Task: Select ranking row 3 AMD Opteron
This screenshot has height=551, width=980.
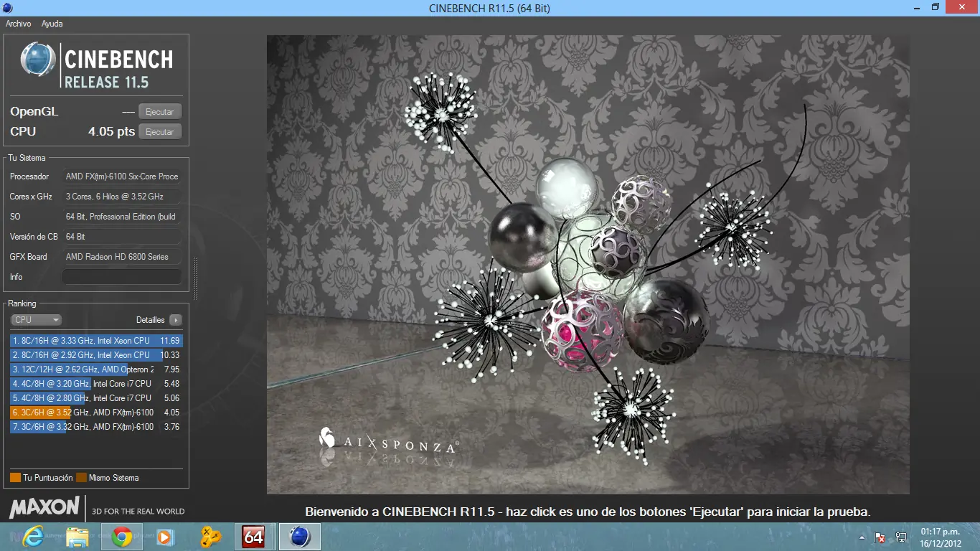Action: click(96, 369)
